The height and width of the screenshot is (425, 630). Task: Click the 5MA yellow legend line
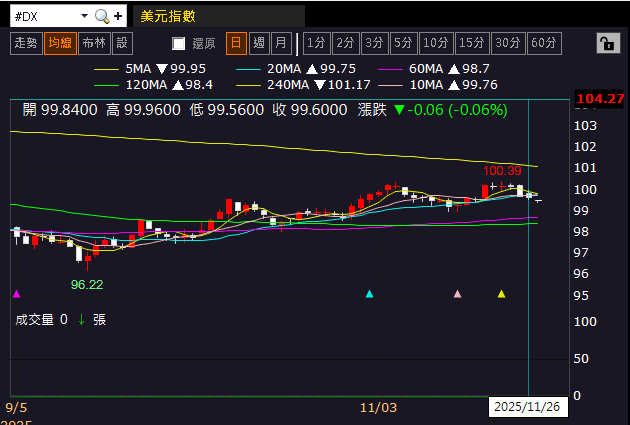point(106,69)
